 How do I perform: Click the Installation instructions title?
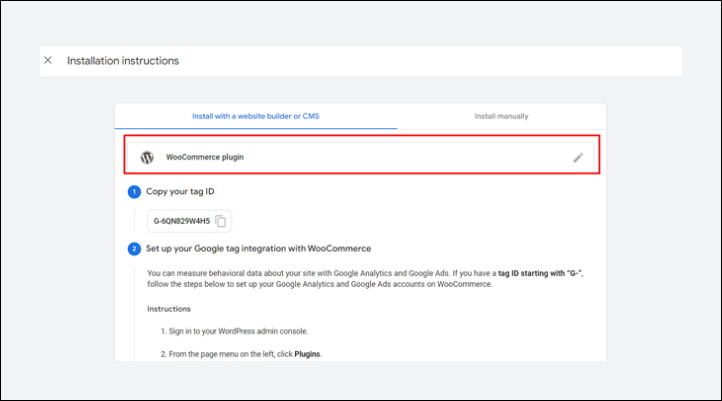(x=123, y=61)
